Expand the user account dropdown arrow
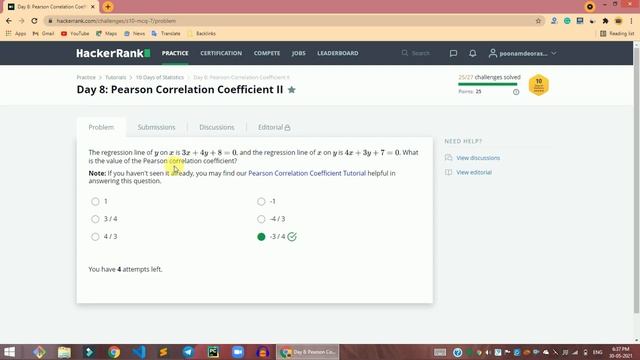Viewport: 640px width, 360px height. pyautogui.click(x=553, y=53)
